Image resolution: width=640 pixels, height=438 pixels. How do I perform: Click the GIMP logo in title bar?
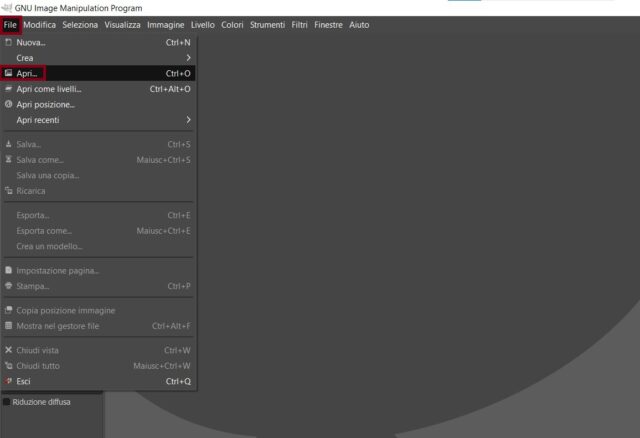click(x=7, y=8)
